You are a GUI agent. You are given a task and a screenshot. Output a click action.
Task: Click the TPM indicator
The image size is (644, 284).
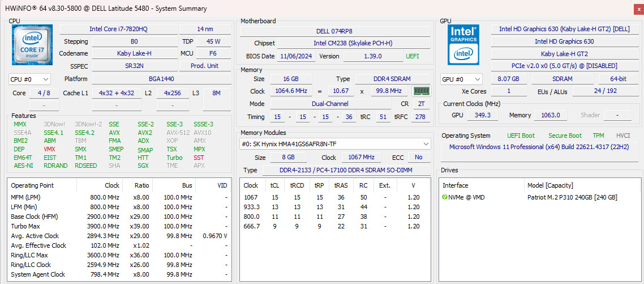tap(598, 136)
